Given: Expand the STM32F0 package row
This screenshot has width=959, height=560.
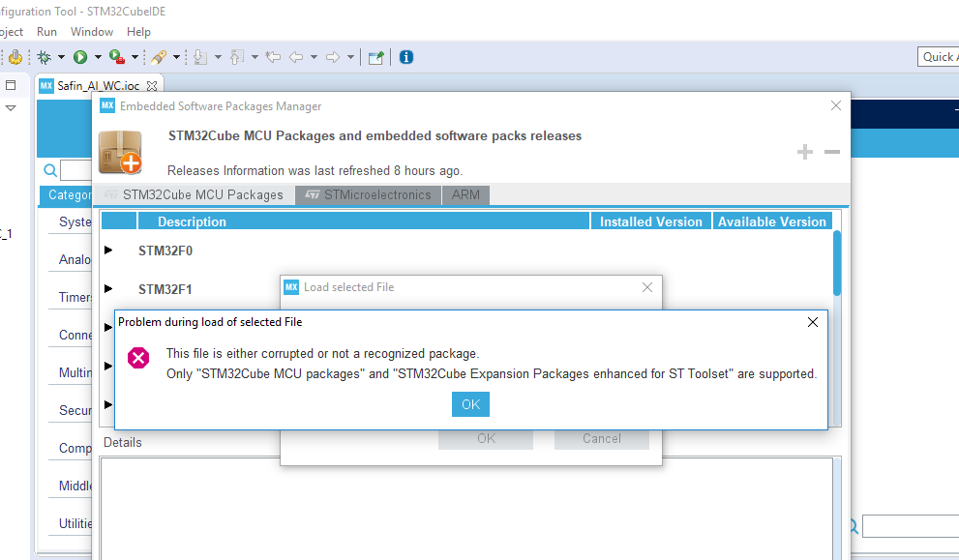Looking at the screenshot, I should 108,251.
